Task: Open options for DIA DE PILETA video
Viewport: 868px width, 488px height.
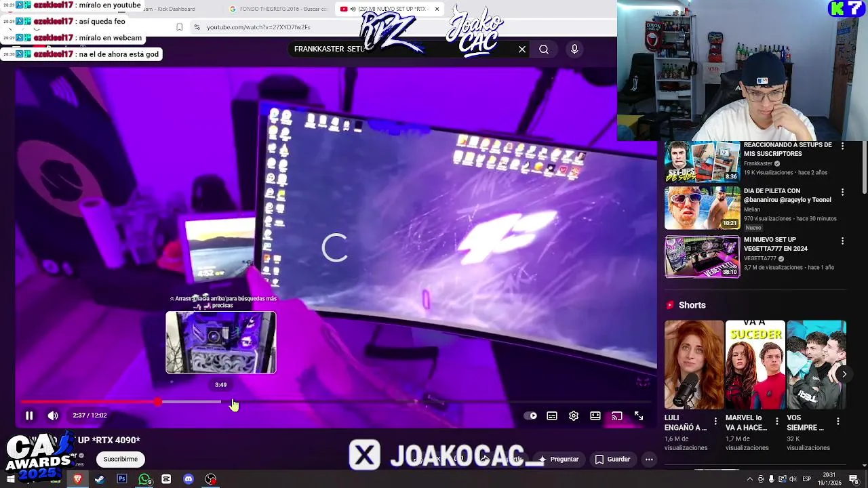Action: (842, 192)
